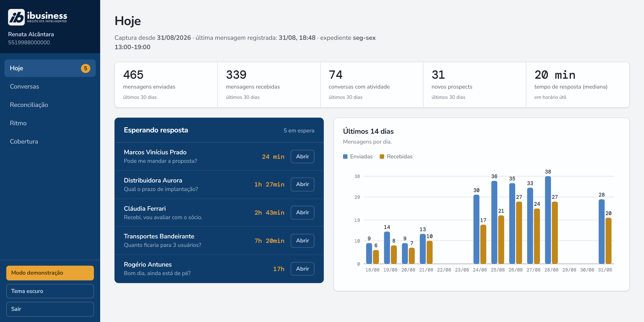Open Marcos Vinícius Prado conversation
Viewport: 644px width, 322px height.
302,157
